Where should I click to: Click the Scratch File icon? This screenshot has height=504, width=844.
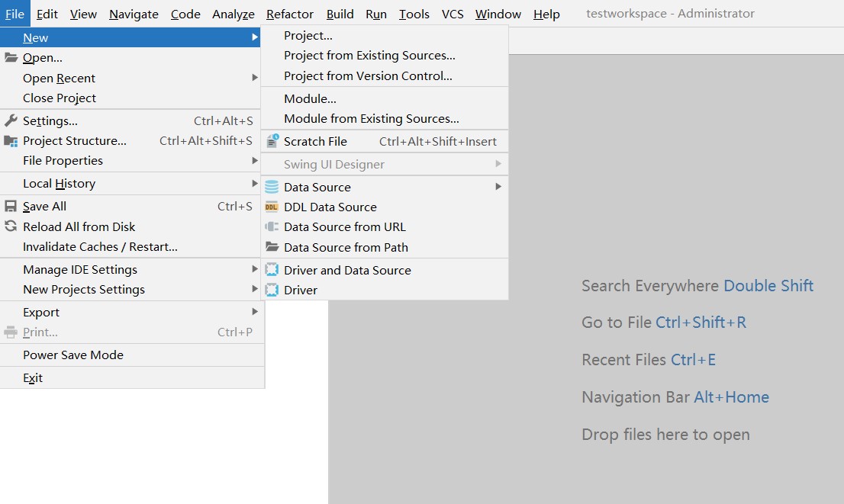click(x=272, y=142)
